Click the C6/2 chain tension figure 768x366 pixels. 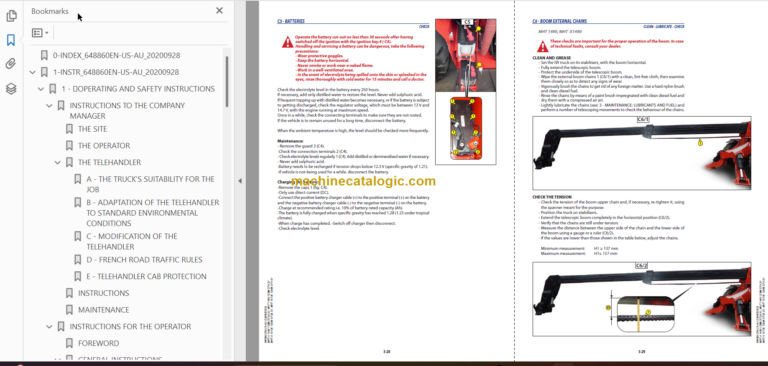(x=642, y=299)
